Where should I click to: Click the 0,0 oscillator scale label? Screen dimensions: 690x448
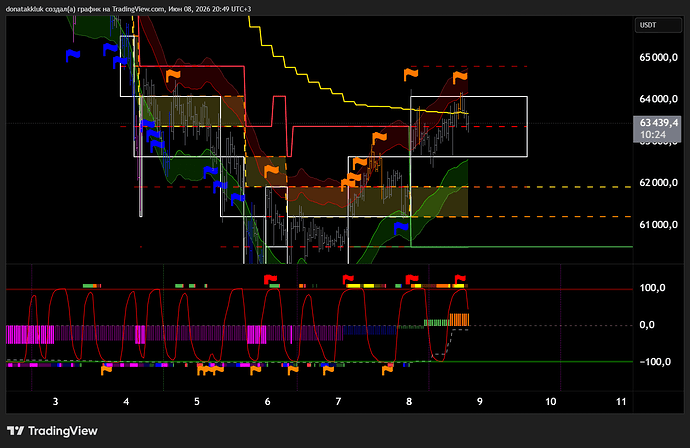[x=647, y=325]
